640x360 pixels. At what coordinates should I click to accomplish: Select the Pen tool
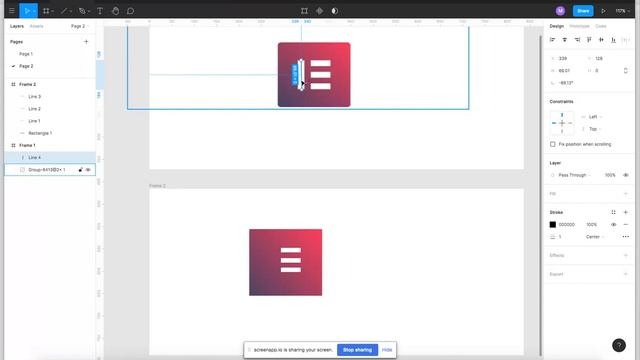82,11
